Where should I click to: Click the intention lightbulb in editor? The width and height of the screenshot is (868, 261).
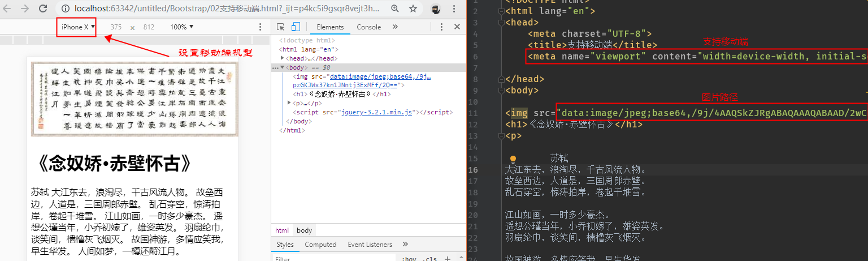[513, 160]
